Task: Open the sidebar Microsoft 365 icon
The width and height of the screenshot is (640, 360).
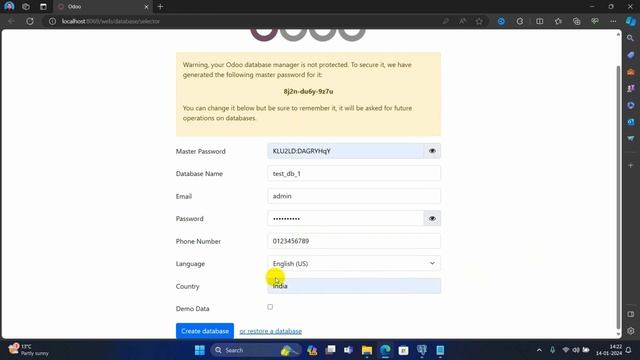Action: click(631, 105)
